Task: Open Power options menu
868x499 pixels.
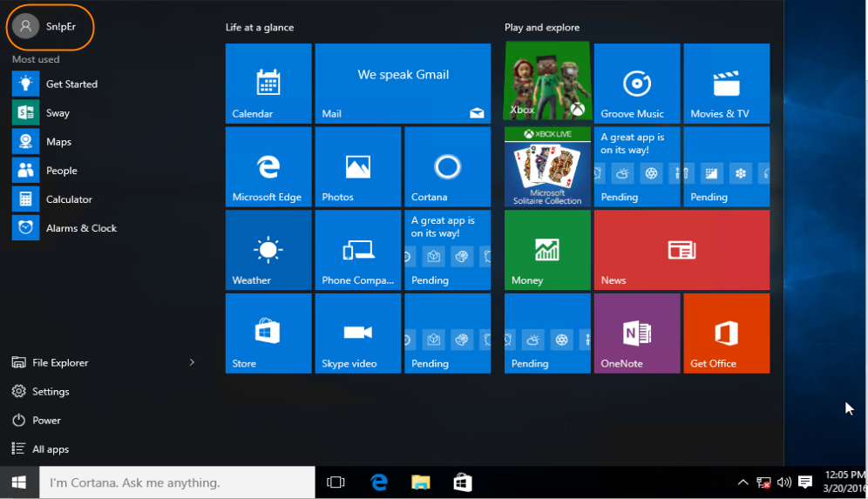Action: pos(46,421)
